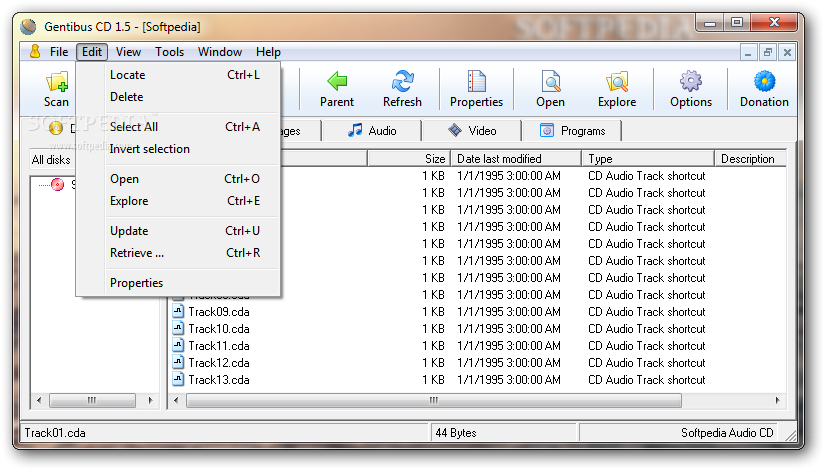Select the Track10.cda file

coord(219,328)
